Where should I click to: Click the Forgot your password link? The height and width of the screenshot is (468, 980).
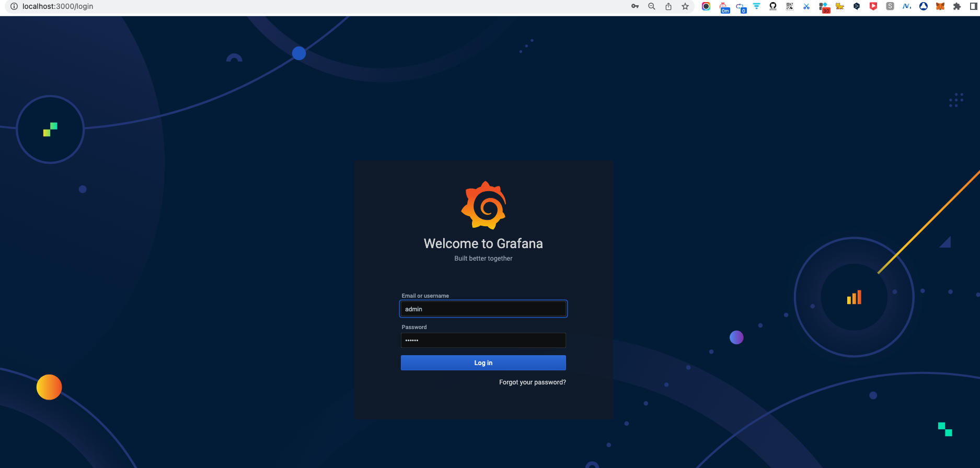532,382
